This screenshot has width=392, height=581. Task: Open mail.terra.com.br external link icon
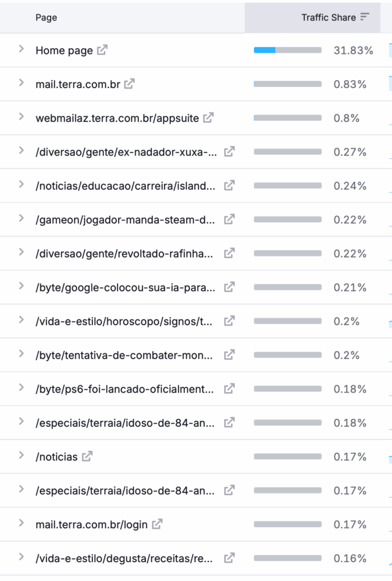tap(130, 84)
